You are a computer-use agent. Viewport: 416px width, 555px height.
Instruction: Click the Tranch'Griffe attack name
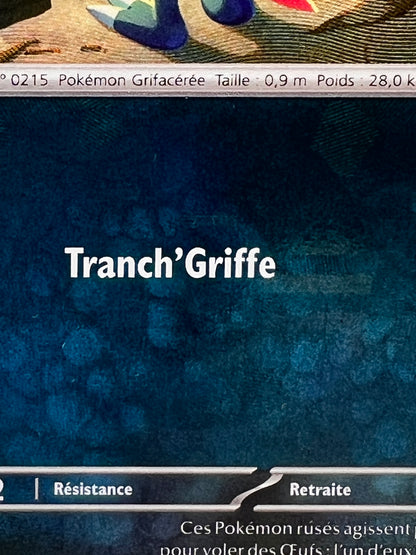(170, 263)
